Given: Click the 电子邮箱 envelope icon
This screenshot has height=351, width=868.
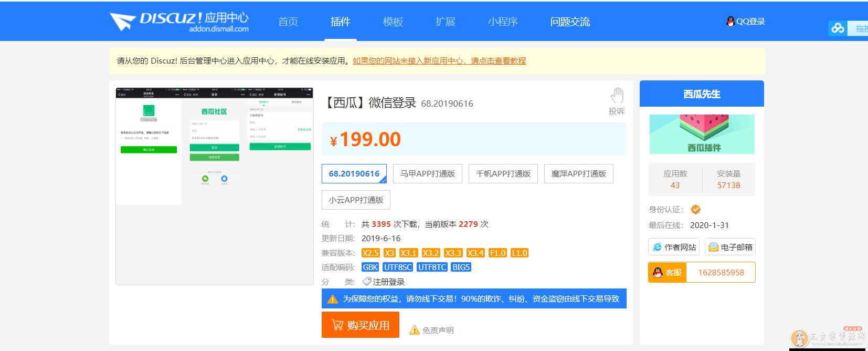Looking at the screenshot, I should coord(714,247).
